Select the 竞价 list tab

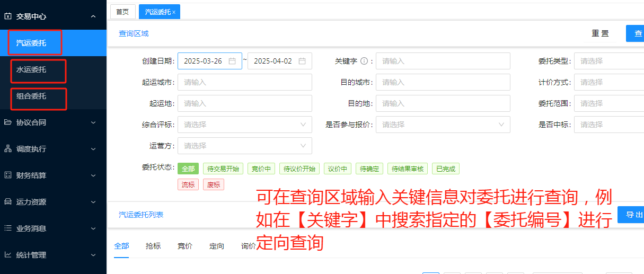[x=185, y=246]
